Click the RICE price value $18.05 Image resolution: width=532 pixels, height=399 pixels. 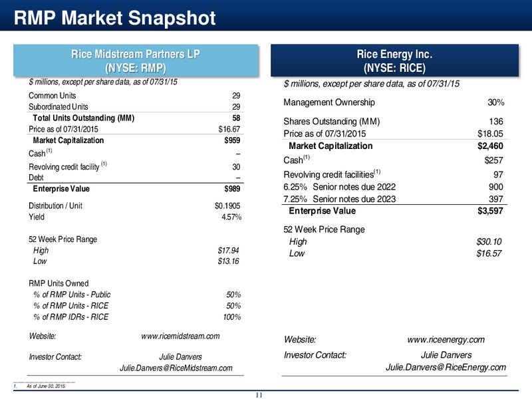[490, 134]
